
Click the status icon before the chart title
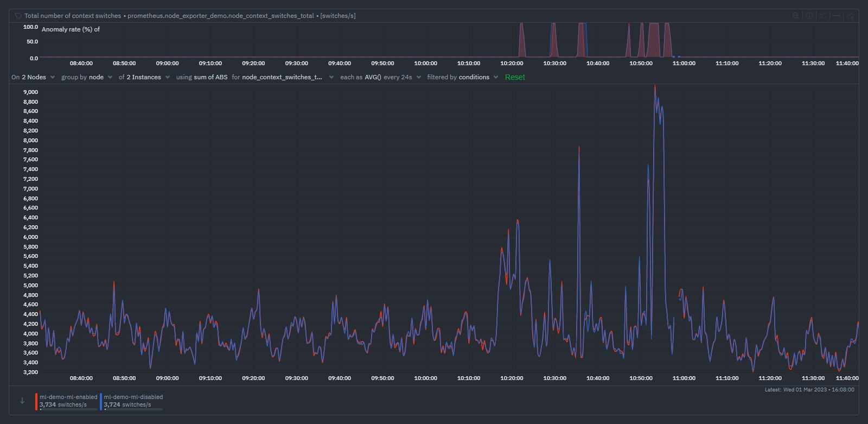(x=18, y=16)
